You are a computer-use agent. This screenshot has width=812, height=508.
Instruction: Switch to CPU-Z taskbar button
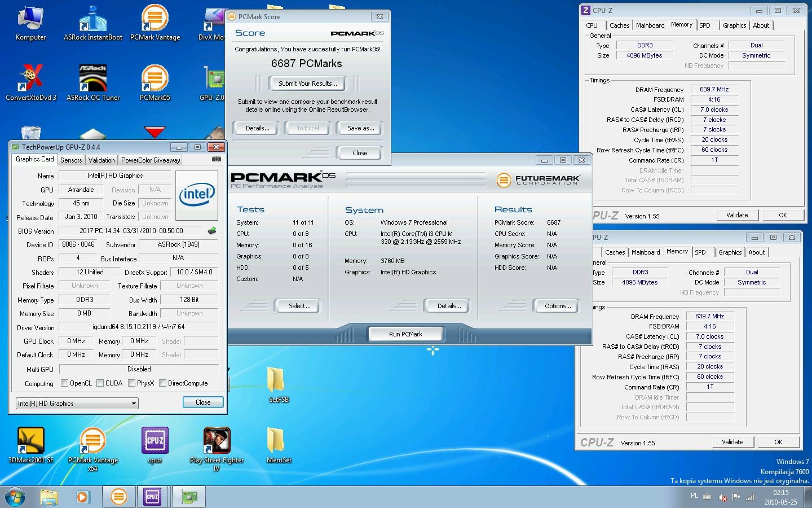[153, 497]
